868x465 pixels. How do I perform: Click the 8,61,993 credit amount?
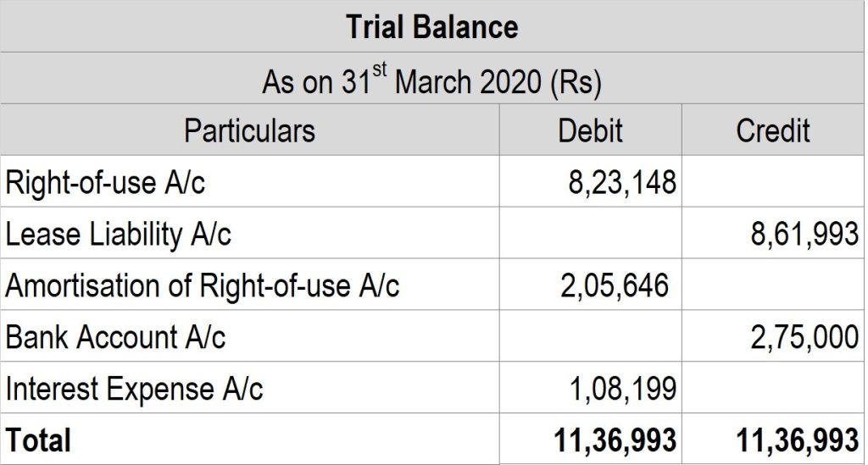click(804, 235)
